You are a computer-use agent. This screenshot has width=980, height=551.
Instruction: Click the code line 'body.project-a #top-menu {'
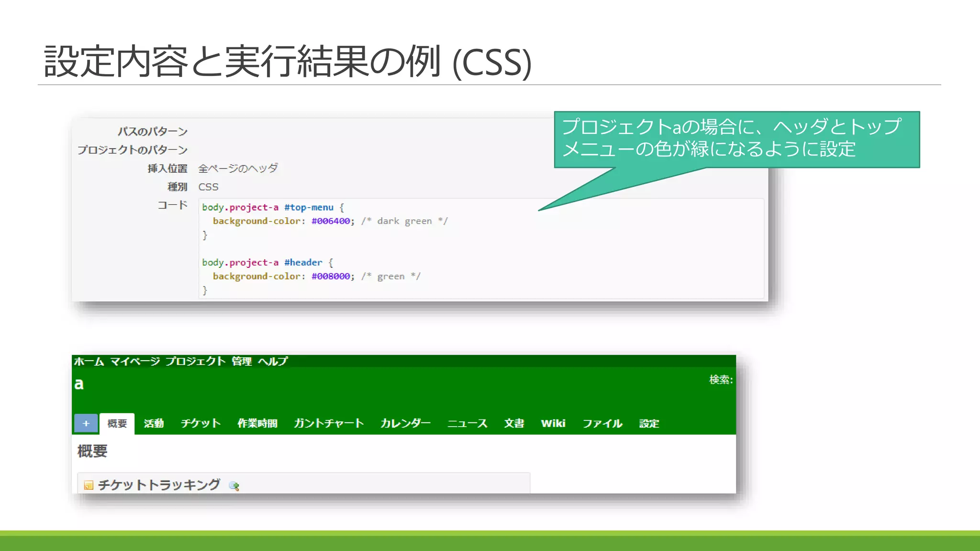pyautogui.click(x=273, y=208)
